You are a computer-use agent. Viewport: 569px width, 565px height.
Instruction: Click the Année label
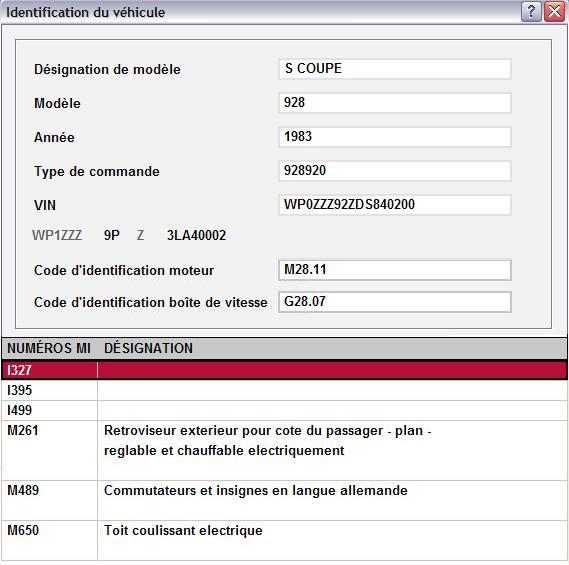click(x=54, y=138)
